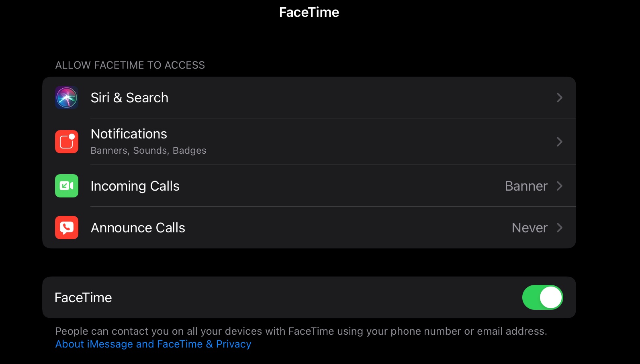Open Announce Calls options
The image size is (640, 364).
(138, 228)
